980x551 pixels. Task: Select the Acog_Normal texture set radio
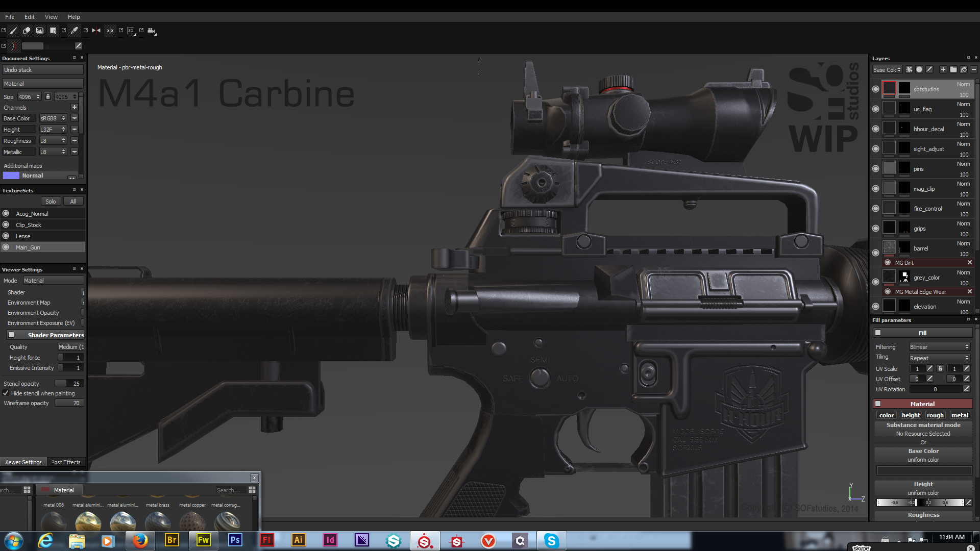click(6, 214)
